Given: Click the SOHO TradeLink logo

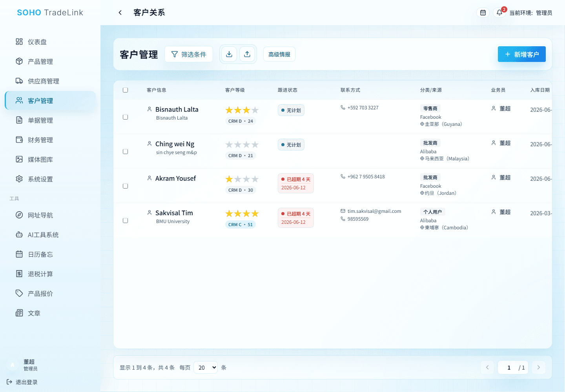Looking at the screenshot, I should (x=50, y=13).
